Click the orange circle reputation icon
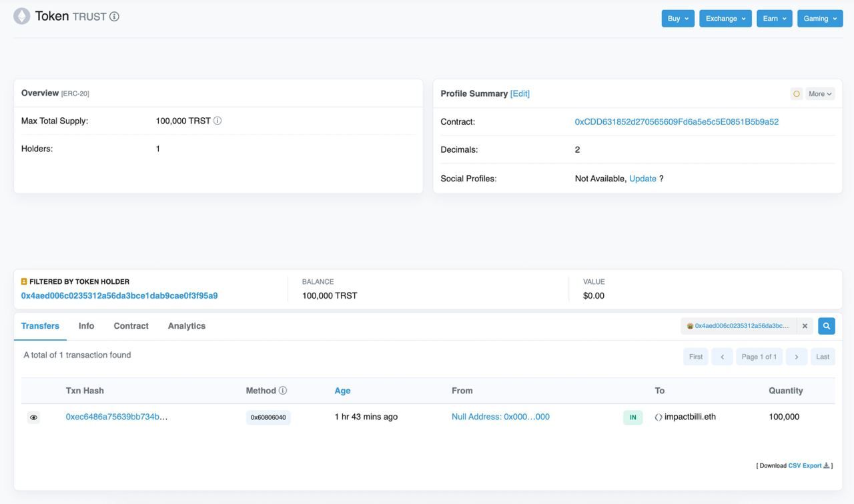Viewport: 854px width, 504px height. pos(796,94)
